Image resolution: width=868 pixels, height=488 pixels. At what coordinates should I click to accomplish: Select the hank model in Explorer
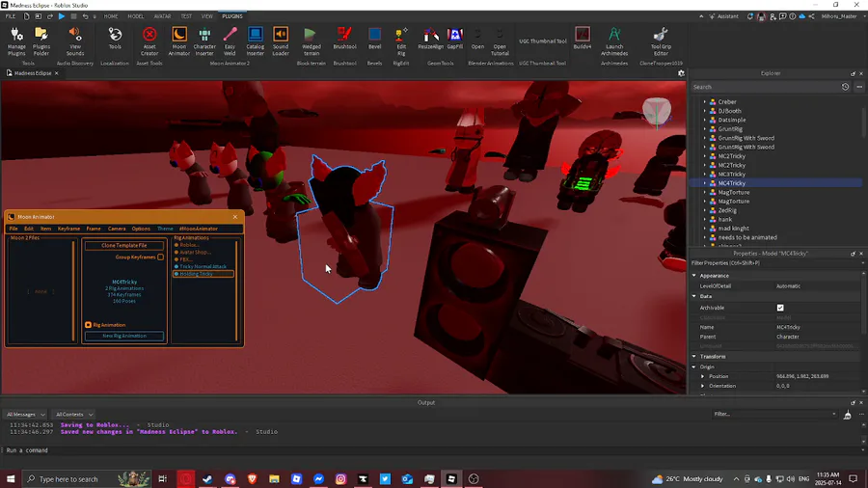pos(724,219)
